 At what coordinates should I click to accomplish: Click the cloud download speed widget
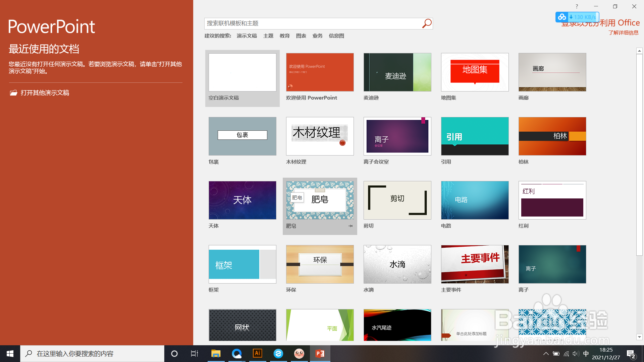click(577, 17)
